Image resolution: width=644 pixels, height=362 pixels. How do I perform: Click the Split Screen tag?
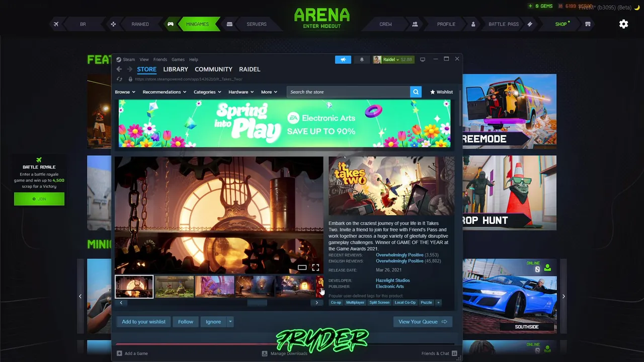[379, 302]
